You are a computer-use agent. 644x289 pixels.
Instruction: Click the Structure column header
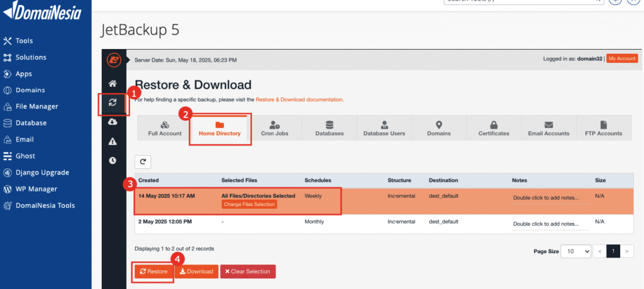click(x=399, y=181)
